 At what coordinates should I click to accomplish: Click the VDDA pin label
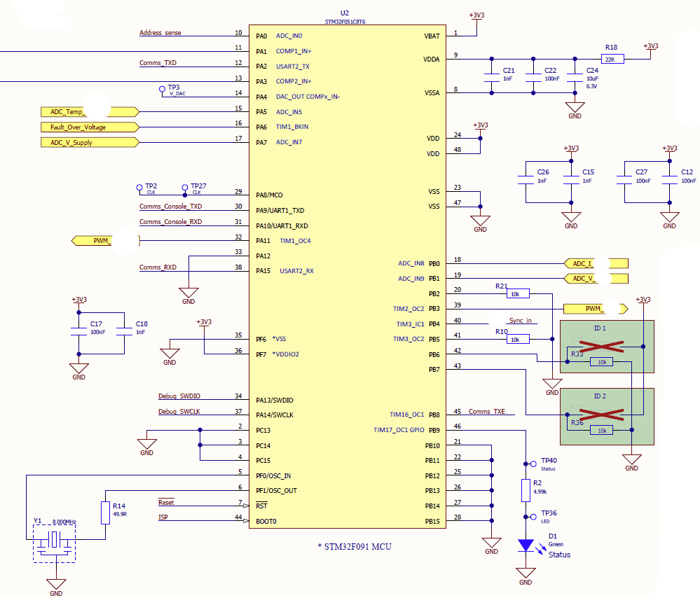431,60
